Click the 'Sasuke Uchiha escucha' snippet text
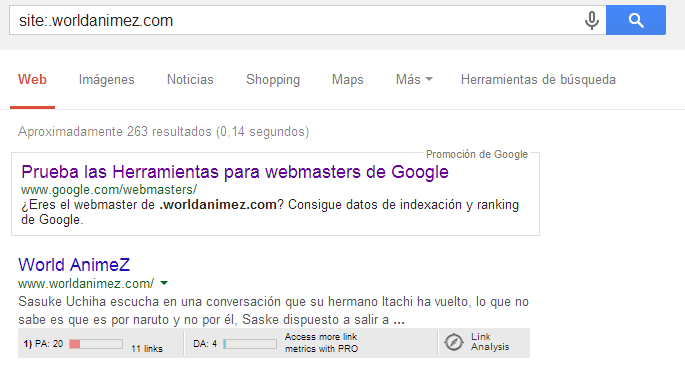Screen dimensions: 685x382 (x=273, y=311)
